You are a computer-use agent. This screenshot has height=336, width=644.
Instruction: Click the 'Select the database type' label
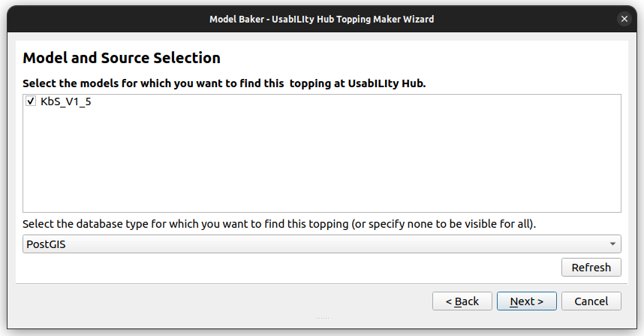click(x=279, y=224)
